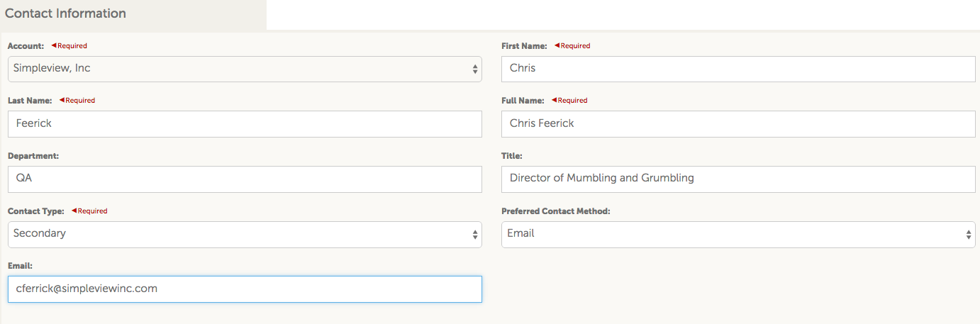Select the Contact Information section header
This screenshot has height=324, width=980.
[x=133, y=14]
